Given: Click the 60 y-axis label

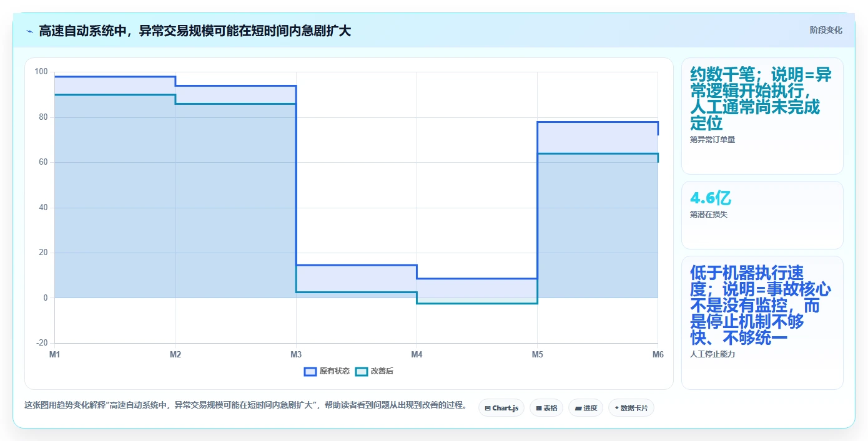Looking at the screenshot, I should tap(43, 162).
